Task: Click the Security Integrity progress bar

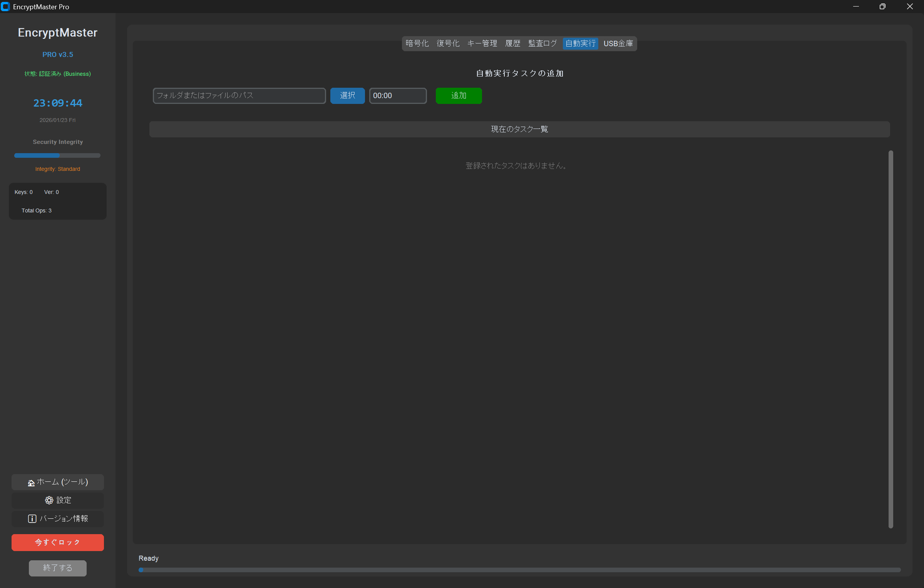Action: click(x=57, y=155)
